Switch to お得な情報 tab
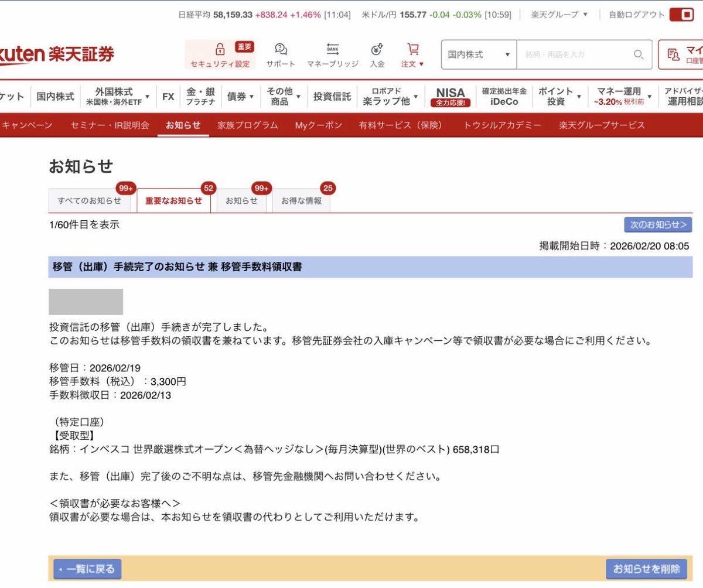 pyautogui.click(x=301, y=200)
